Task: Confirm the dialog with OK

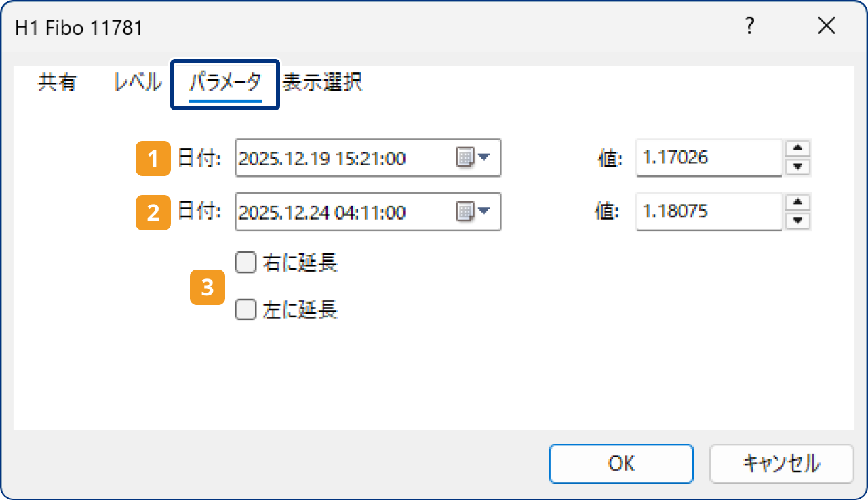Action: click(620, 463)
